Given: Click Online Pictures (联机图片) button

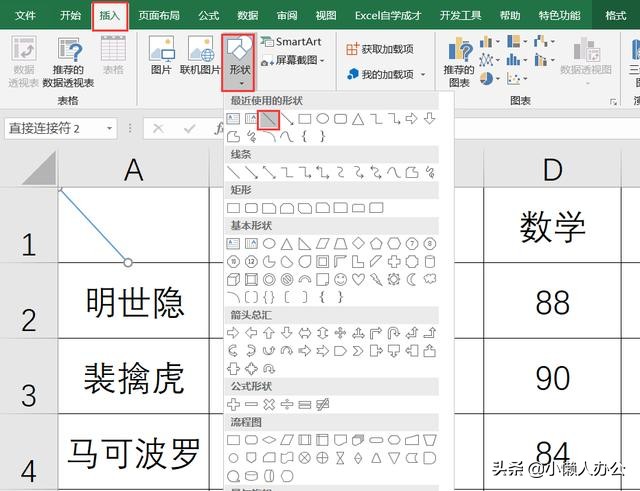Looking at the screenshot, I should click(200, 56).
